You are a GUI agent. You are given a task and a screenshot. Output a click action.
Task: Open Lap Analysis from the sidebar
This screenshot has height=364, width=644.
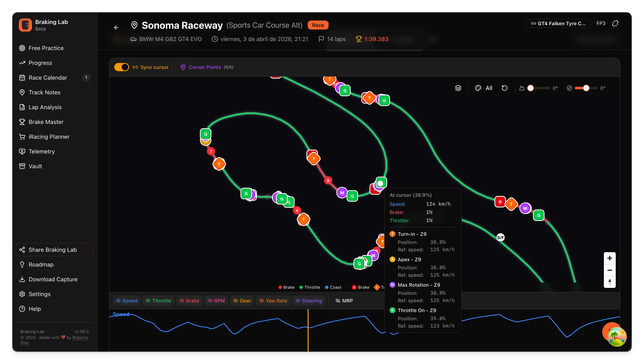coord(45,107)
